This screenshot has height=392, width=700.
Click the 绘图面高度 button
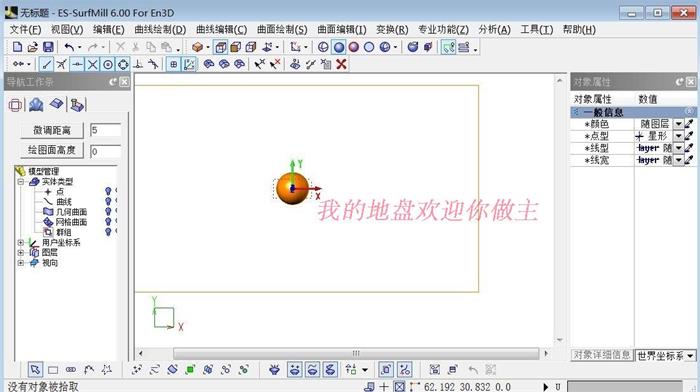pos(52,150)
